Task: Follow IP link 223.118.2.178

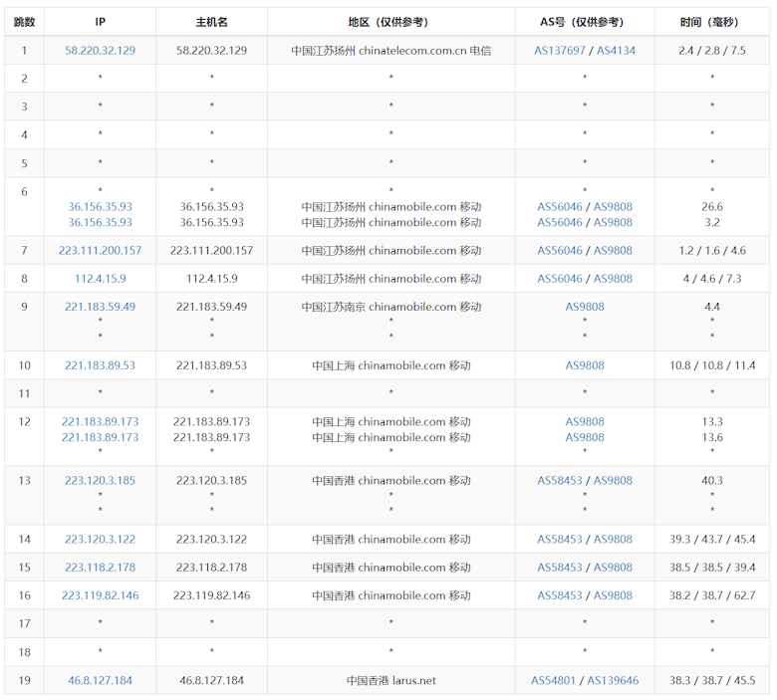Action: point(100,568)
